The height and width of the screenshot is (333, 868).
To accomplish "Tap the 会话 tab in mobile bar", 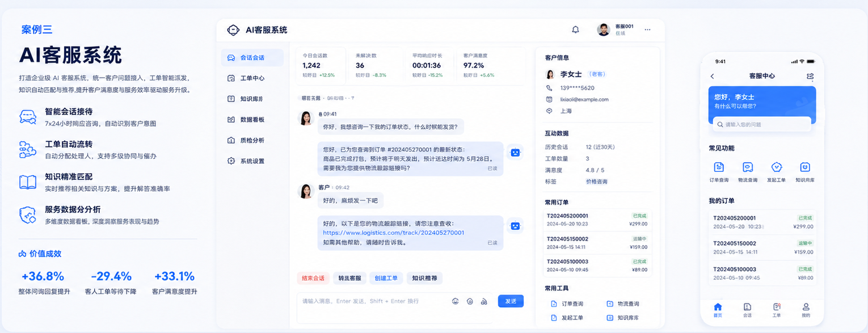I will click(747, 310).
